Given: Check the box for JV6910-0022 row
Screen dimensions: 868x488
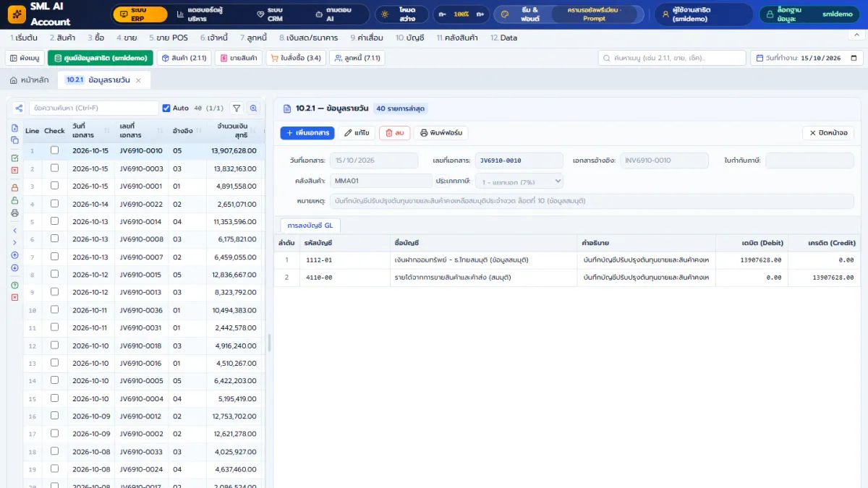Looking at the screenshot, I should pos(54,204).
